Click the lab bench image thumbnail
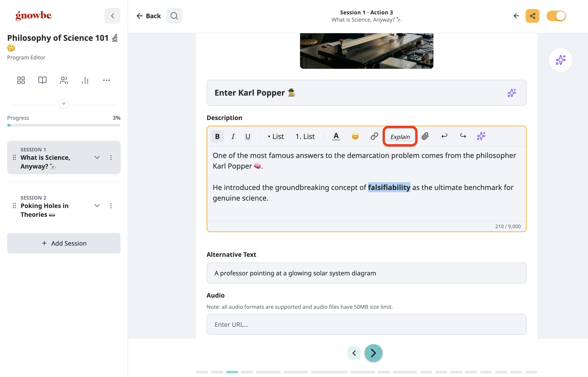This screenshot has width=588, height=377. point(366,51)
